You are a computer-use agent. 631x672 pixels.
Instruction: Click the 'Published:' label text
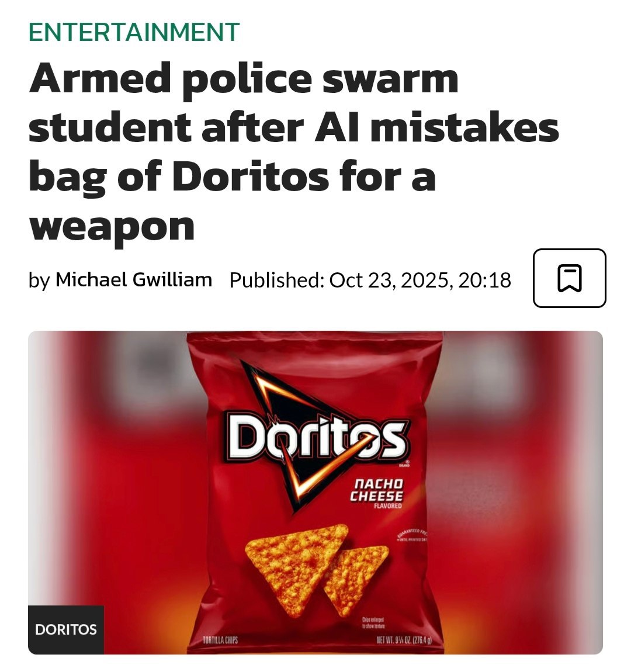click(277, 280)
